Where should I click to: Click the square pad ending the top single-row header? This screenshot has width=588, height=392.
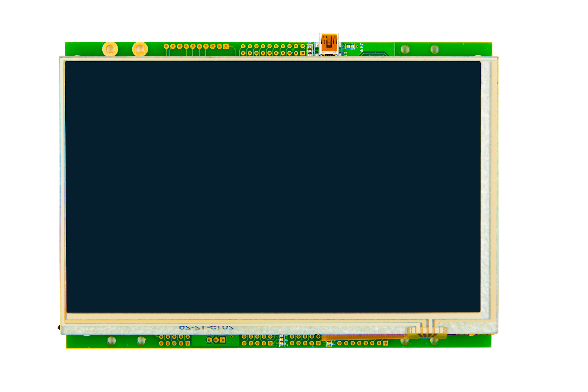click(x=226, y=46)
